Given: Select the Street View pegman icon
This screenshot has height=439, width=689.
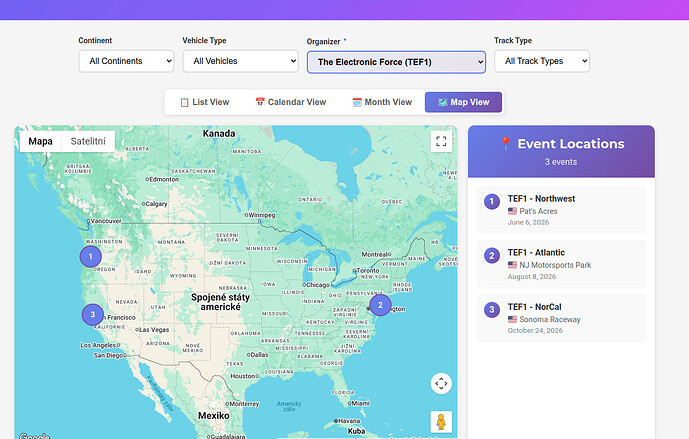Looking at the screenshot, I should tap(441, 422).
